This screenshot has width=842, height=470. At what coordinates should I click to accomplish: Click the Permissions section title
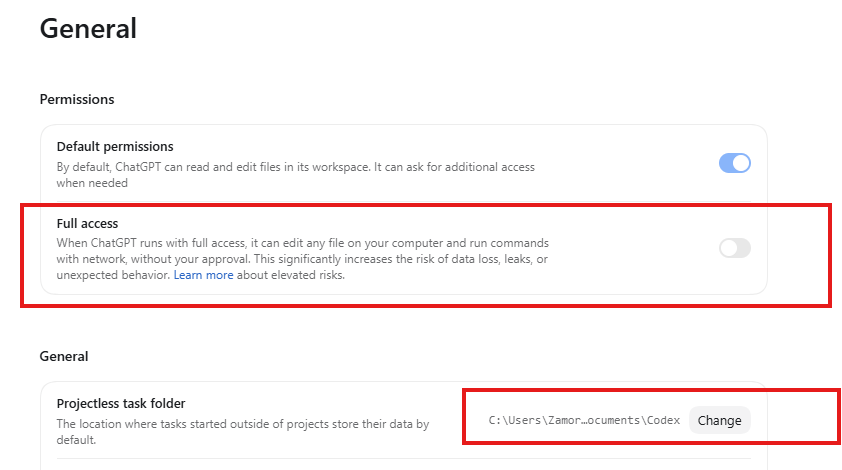pyautogui.click(x=77, y=99)
